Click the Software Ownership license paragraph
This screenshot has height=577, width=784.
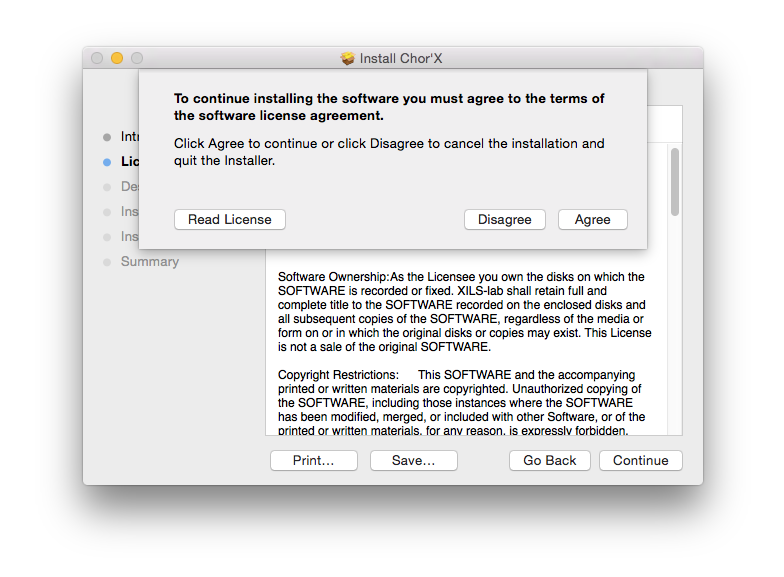click(x=464, y=312)
